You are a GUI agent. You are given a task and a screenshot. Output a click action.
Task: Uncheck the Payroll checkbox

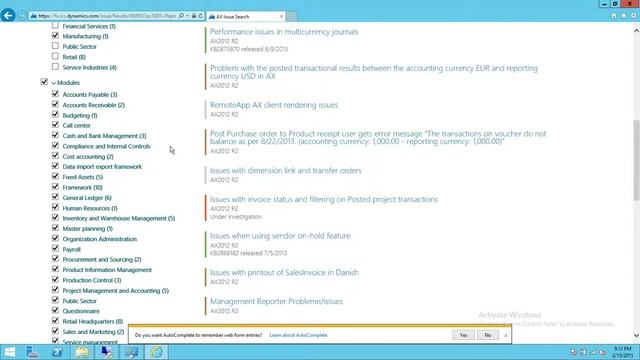pyautogui.click(x=55, y=249)
